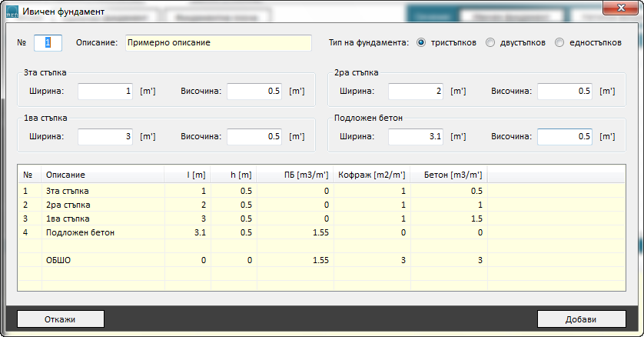Click the Описание text field
644x337 pixels.
tap(217, 43)
